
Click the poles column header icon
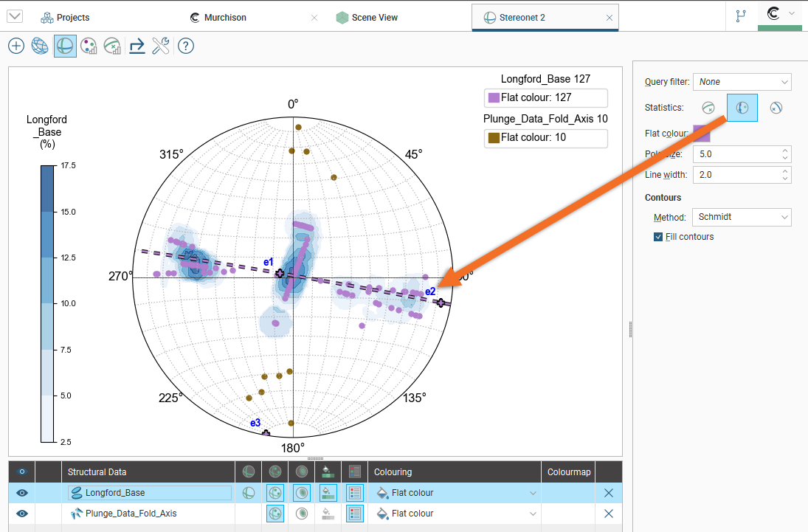click(275, 471)
